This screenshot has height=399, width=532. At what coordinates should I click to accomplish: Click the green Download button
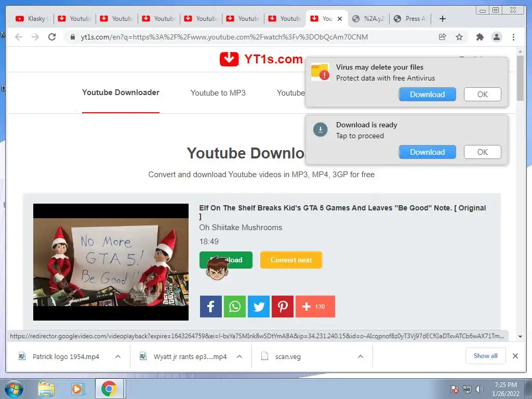pyautogui.click(x=226, y=260)
